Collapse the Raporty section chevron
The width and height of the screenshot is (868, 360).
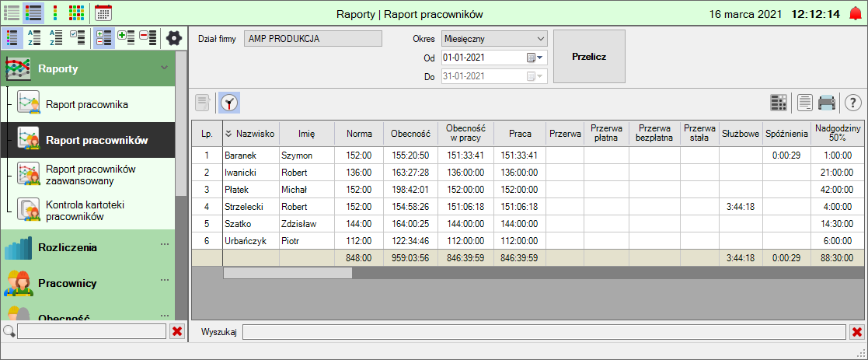click(164, 68)
